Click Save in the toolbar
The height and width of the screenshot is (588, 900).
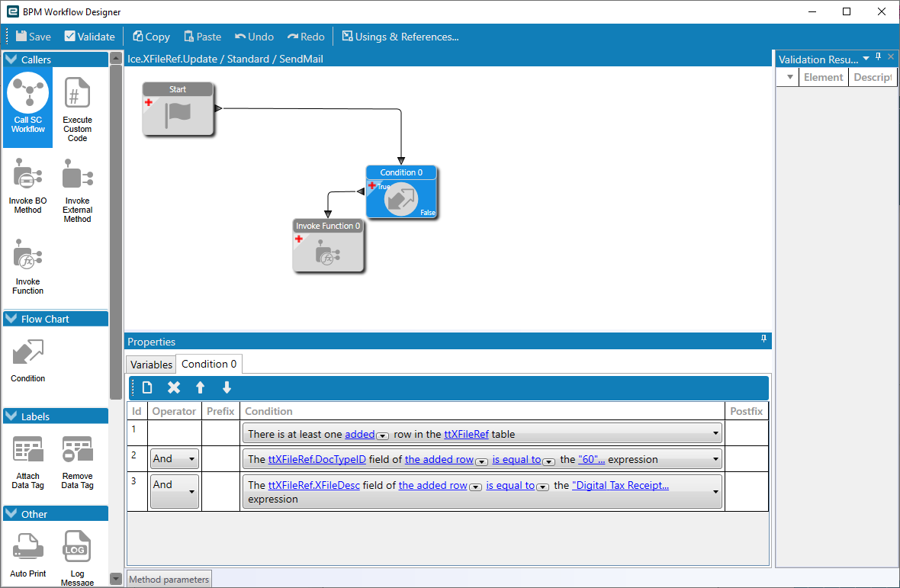[34, 37]
